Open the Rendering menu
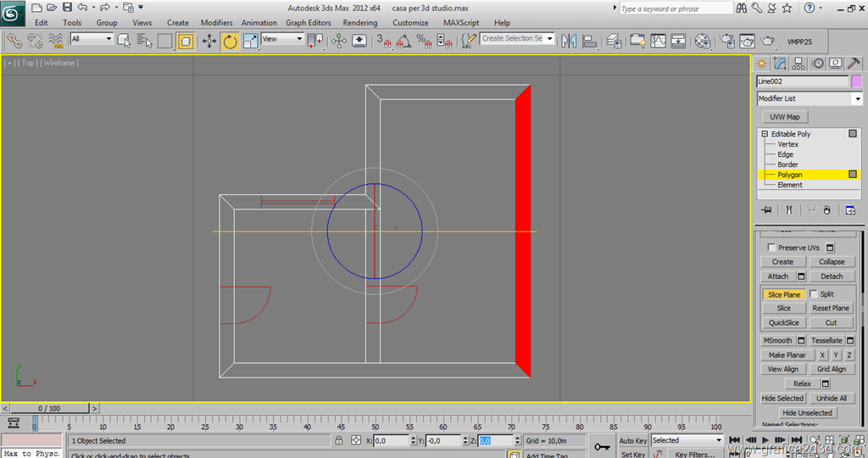This screenshot has width=868, height=458. coord(360,23)
